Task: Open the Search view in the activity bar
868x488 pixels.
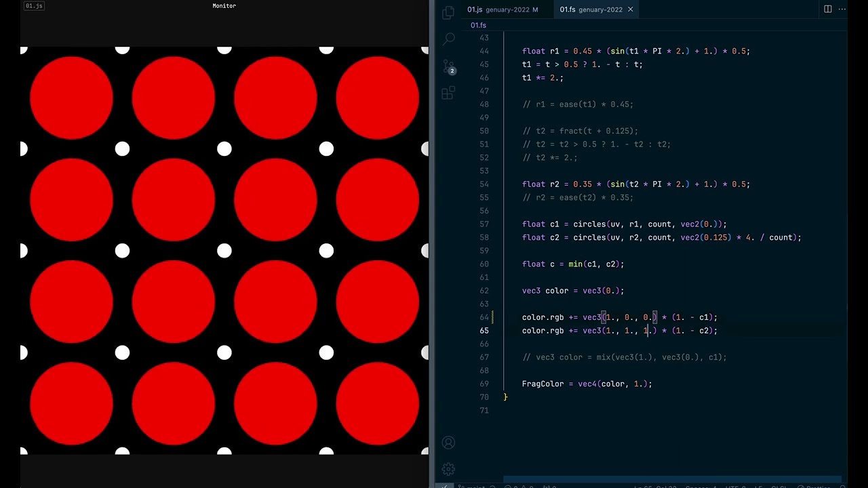Action: pyautogui.click(x=448, y=39)
